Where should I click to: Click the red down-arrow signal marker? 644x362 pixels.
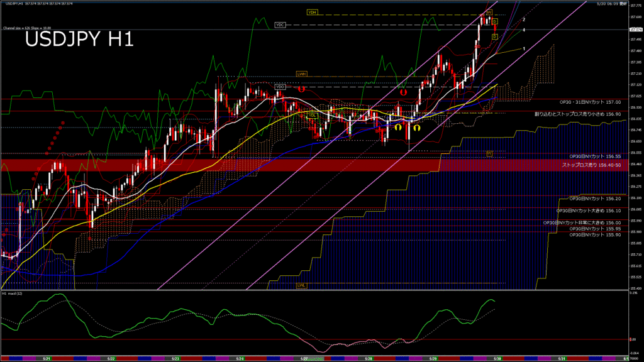[x=403, y=92]
